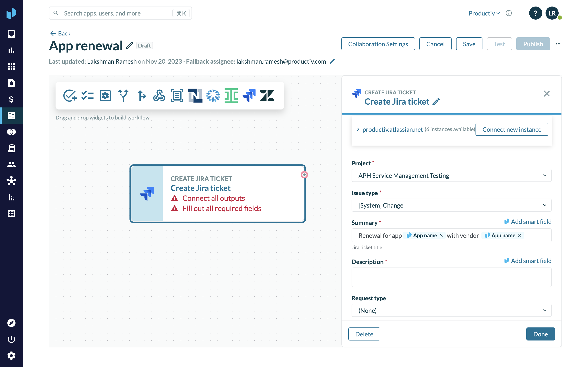The width and height of the screenshot is (588, 367).
Task: Click into the Description text field
Action: pos(451,277)
